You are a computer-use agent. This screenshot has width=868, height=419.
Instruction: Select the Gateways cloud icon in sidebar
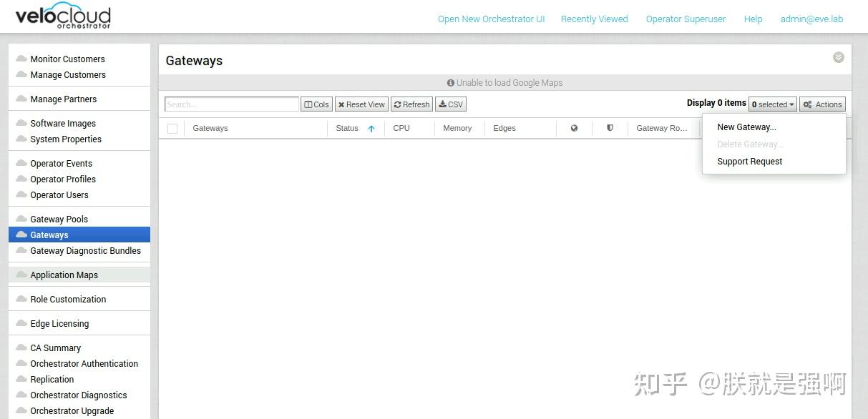[x=21, y=235]
